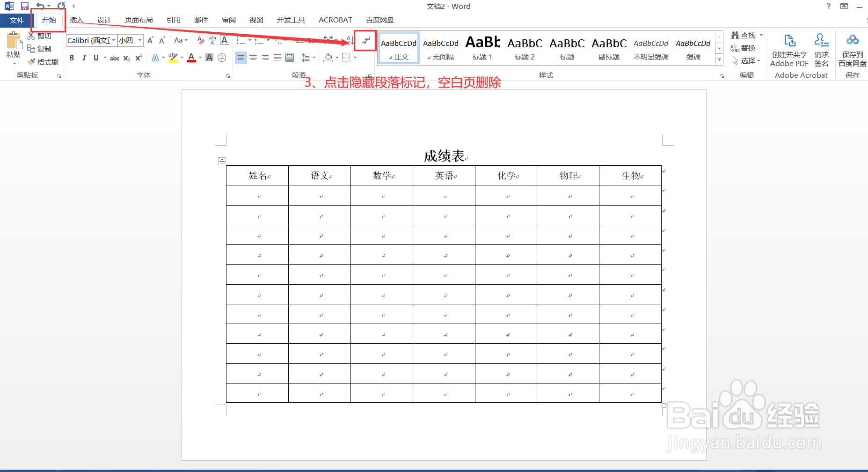Click the Shading paint bucket button
The height and width of the screenshot is (472, 868).
point(328,58)
